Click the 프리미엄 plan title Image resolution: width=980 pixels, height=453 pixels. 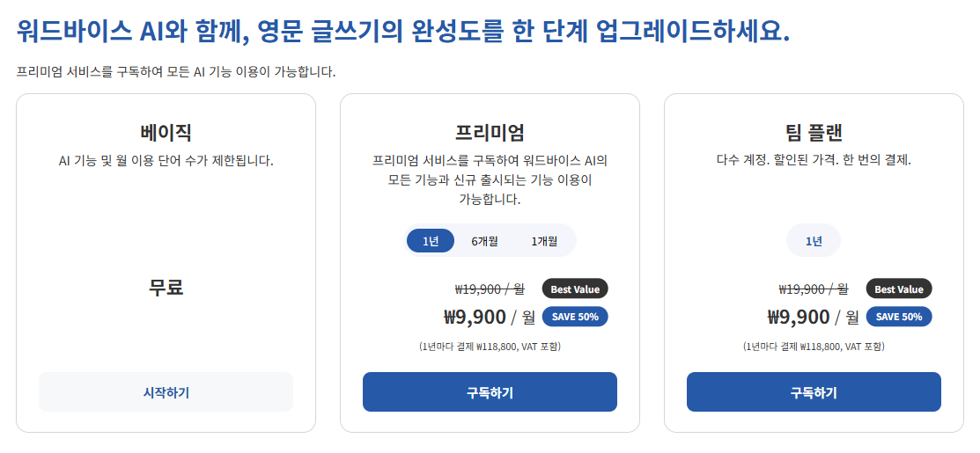click(490, 133)
